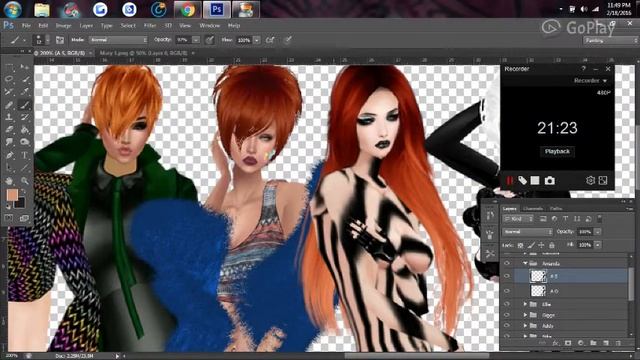Image resolution: width=640 pixels, height=360 pixels.
Task: Enable airbrush-style build-up
Action: click(x=270, y=40)
